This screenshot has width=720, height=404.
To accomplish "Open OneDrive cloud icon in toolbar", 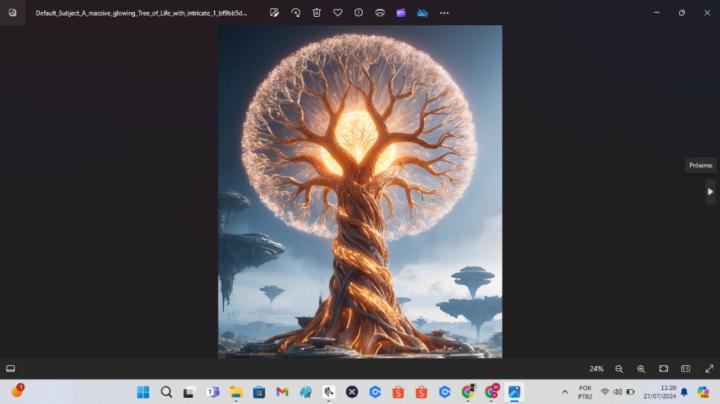I will pos(422,13).
